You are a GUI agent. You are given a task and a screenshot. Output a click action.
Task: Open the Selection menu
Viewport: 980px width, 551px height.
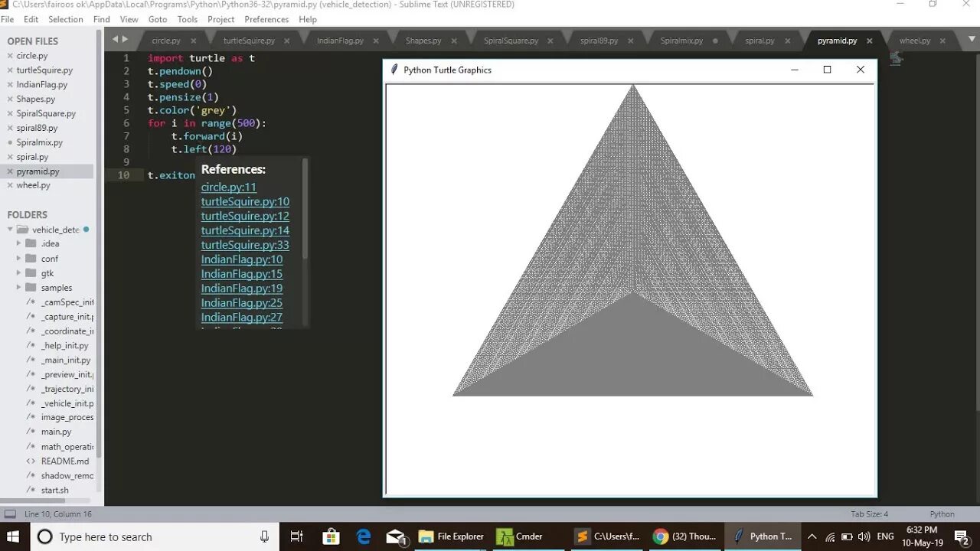66,19
